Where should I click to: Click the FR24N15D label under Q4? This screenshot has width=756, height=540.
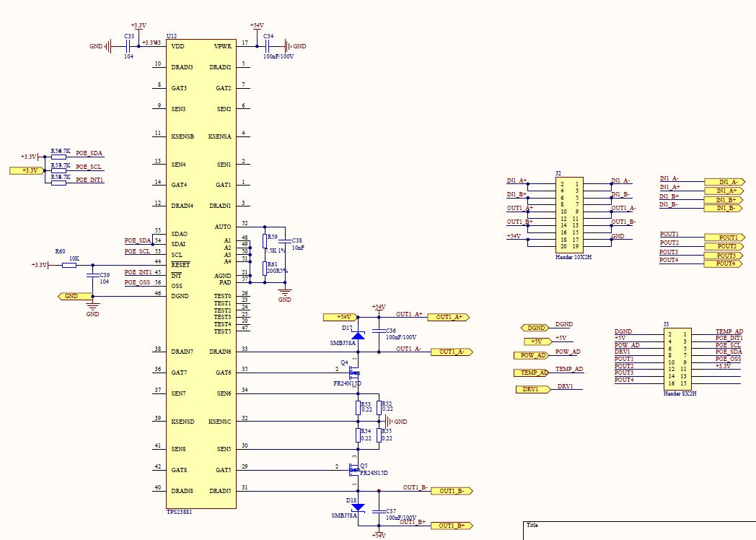point(348,383)
